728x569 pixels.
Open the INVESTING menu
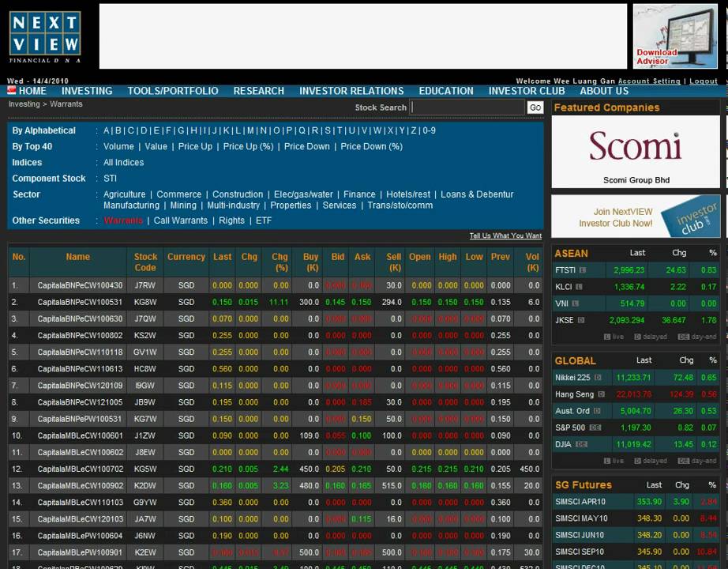click(88, 91)
